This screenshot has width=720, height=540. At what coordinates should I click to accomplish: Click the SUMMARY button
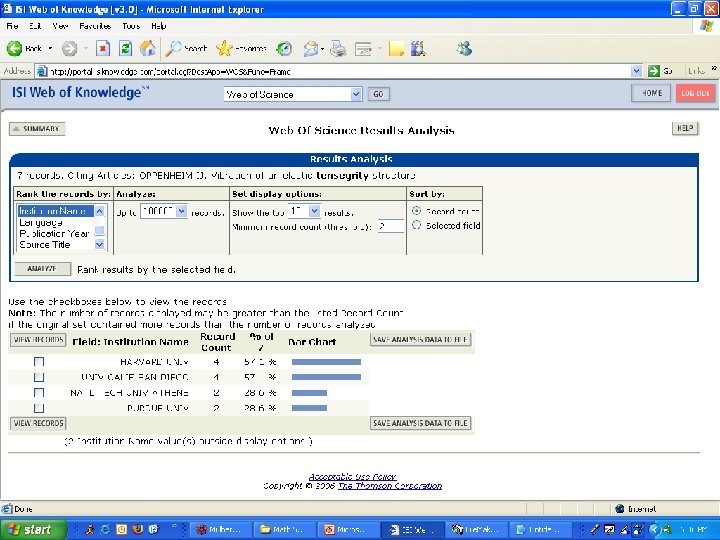tap(37, 129)
